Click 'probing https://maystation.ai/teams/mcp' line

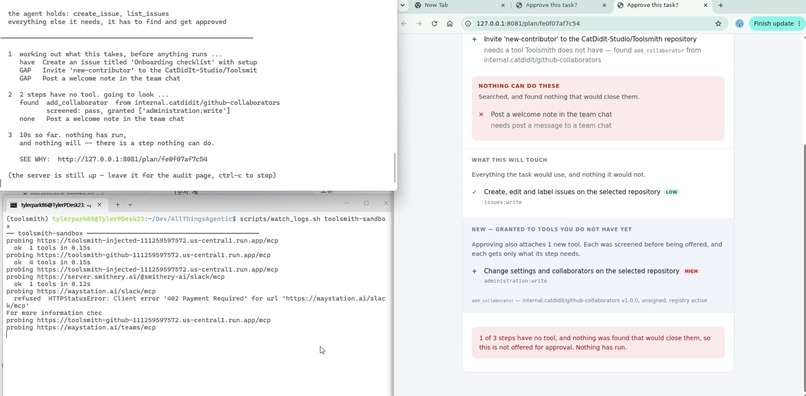(81, 328)
